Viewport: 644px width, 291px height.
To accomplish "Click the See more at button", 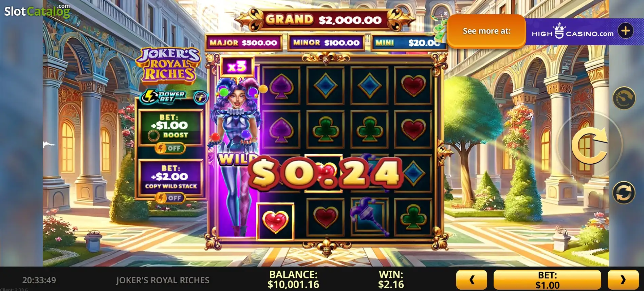I will tap(486, 31).
